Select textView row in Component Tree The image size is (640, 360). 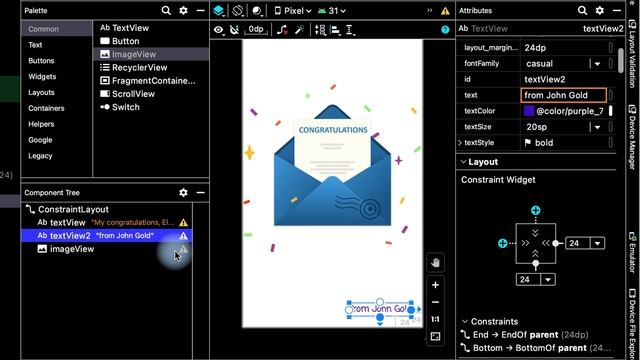point(107,222)
